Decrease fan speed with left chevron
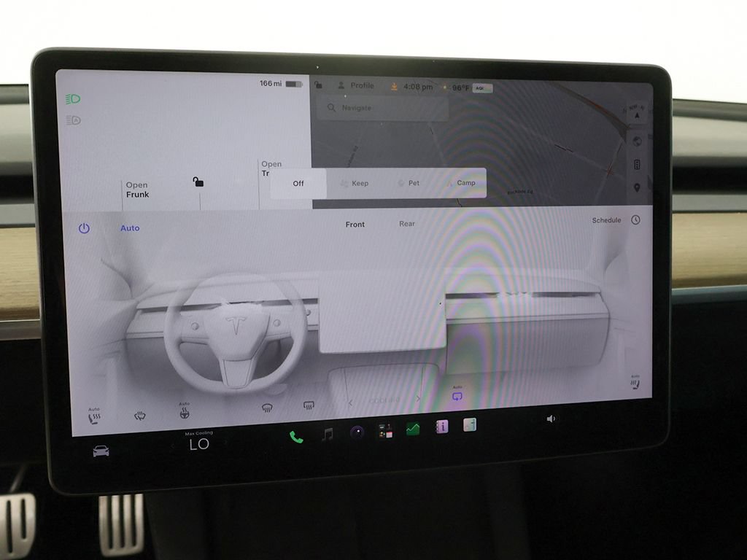Screen dimensions: 747x560 350,402
